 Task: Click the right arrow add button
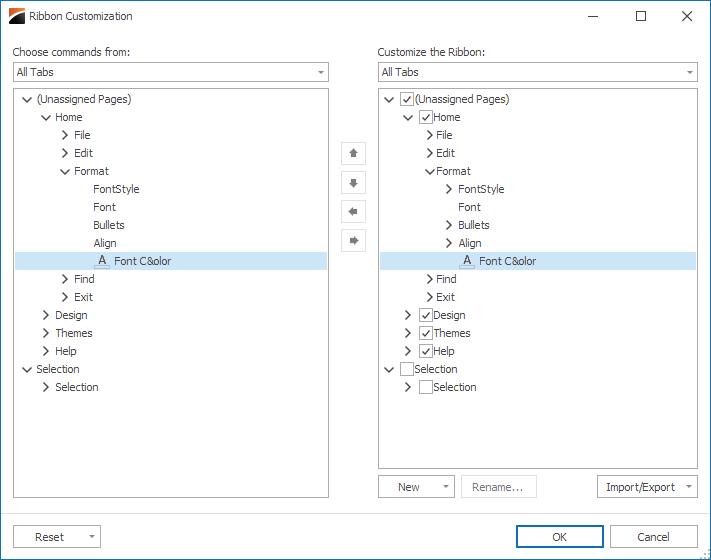point(353,240)
